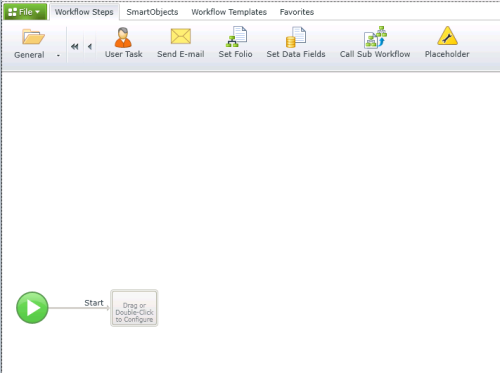Select the Placeholder step icon

[447, 36]
